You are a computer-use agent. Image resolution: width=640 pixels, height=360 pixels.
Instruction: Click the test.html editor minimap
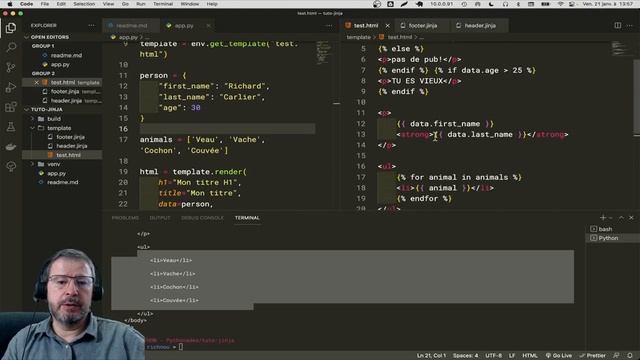621,48
